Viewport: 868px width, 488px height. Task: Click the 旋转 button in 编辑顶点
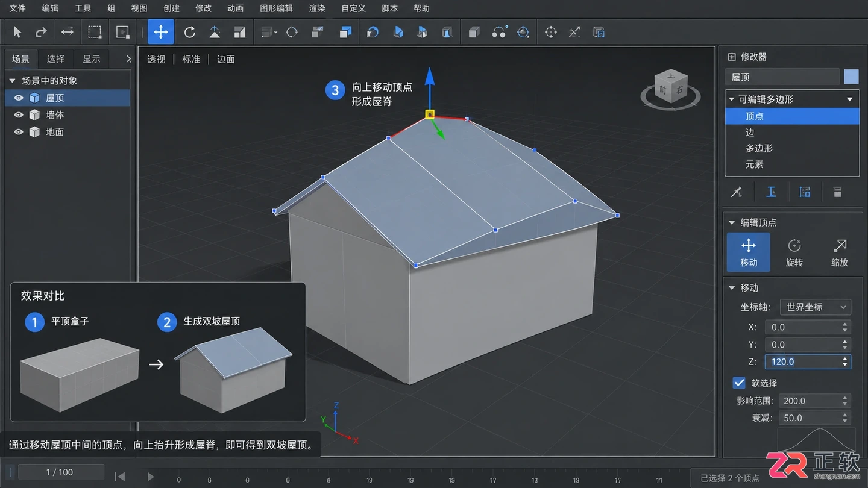point(794,252)
